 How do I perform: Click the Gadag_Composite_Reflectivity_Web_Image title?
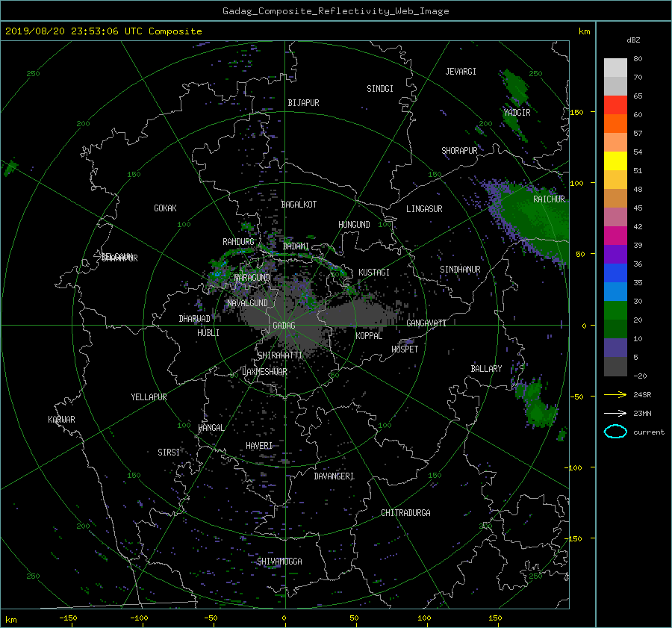(x=336, y=11)
